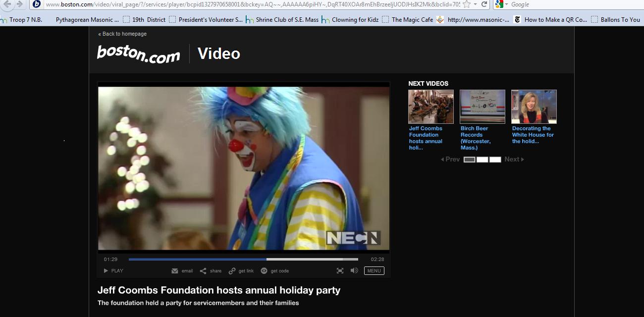Open the browser reload icon
This screenshot has width=644, height=317.
coord(483,4)
